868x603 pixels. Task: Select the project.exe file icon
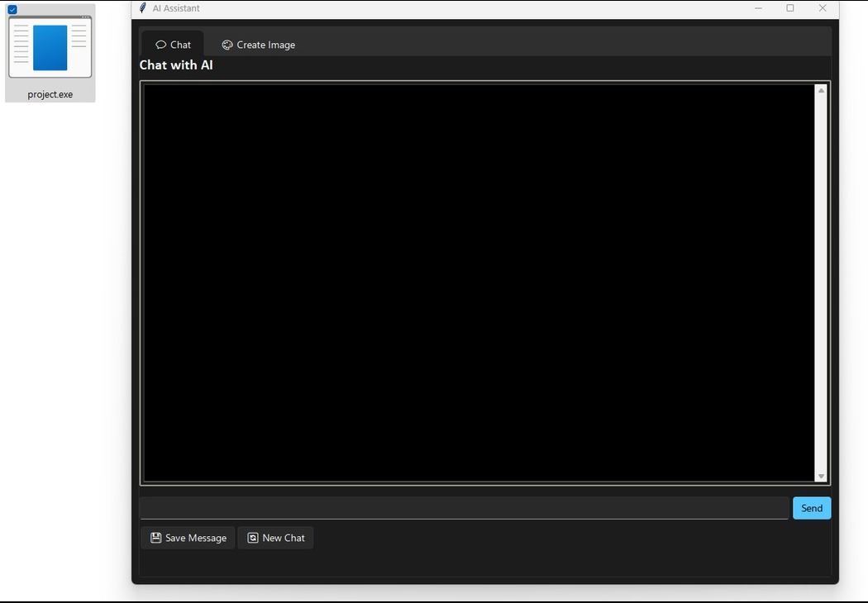[50, 47]
